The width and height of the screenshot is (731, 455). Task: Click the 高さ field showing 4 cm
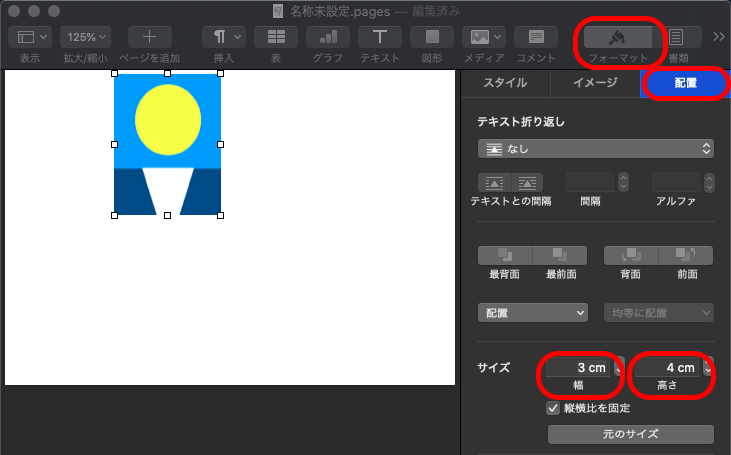(x=667, y=367)
